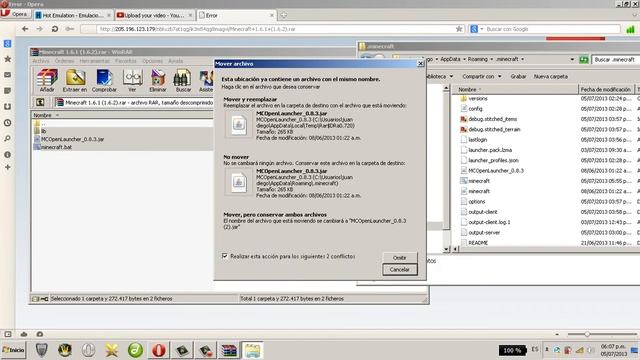Click Opera's back arrow
This screenshot has width=640, height=360.
(x=25, y=29)
